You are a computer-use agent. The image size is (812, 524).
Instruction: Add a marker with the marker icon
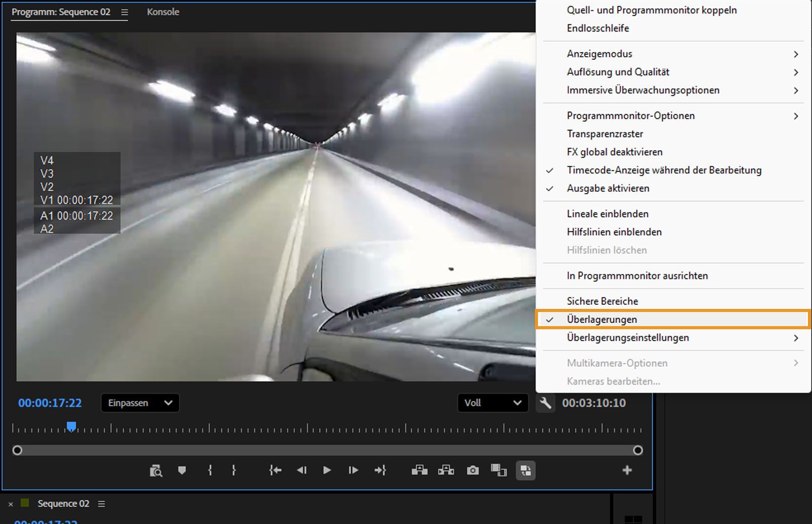coord(182,470)
